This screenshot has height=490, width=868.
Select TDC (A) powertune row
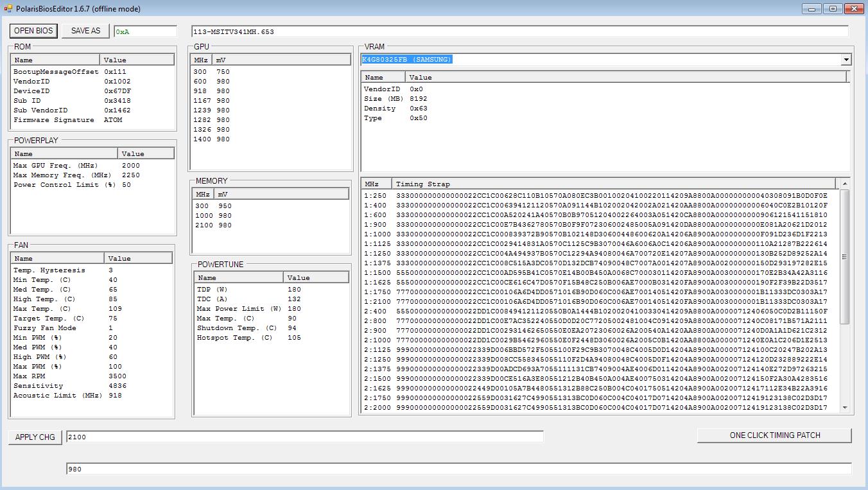point(272,299)
